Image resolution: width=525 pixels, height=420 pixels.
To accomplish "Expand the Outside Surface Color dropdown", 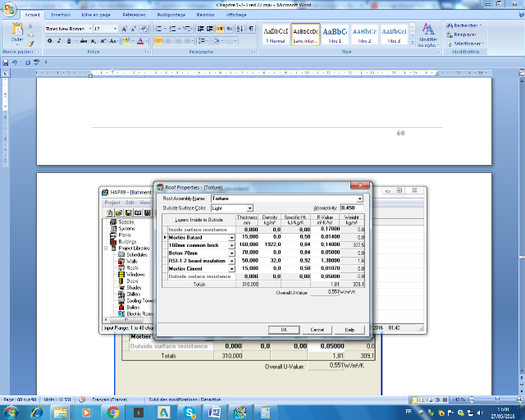I will point(249,208).
